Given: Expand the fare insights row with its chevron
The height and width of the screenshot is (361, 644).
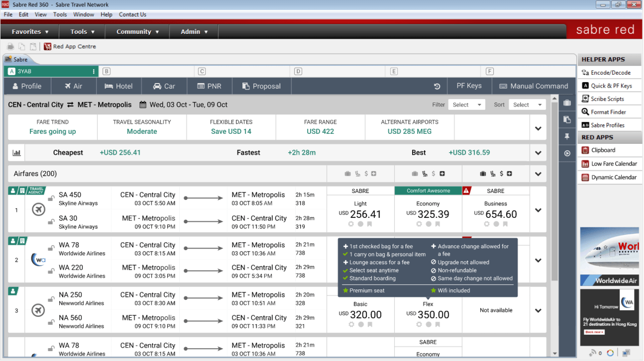Looking at the screenshot, I should click(538, 128).
